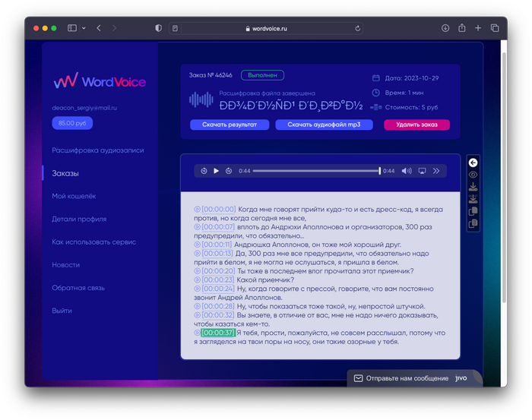Open Мой кошелёк in the sidebar
Viewport: 532px width, 420px height.
[74, 196]
